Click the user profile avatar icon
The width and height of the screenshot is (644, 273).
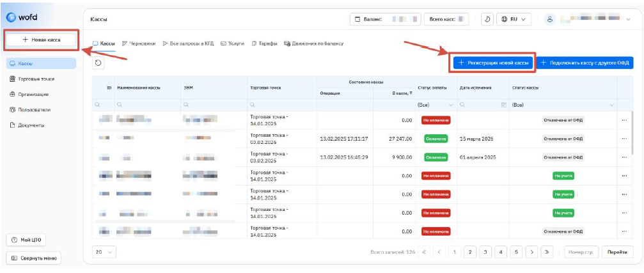tap(549, 19)
